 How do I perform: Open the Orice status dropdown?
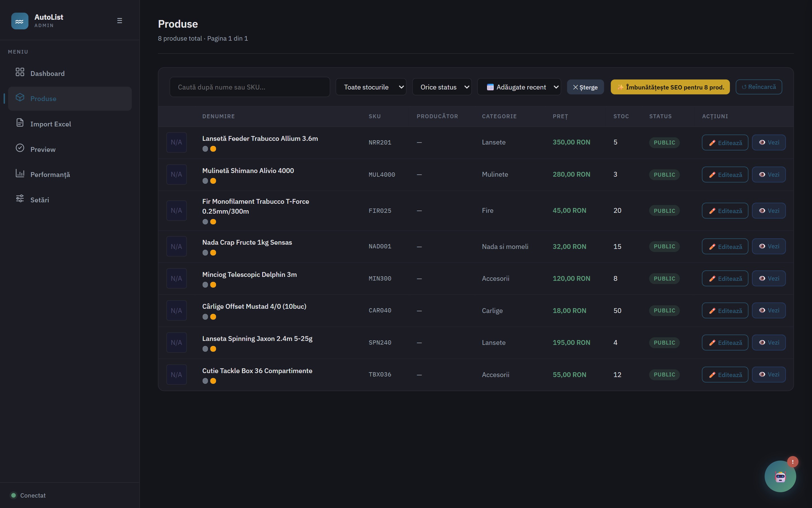(442, 87)
